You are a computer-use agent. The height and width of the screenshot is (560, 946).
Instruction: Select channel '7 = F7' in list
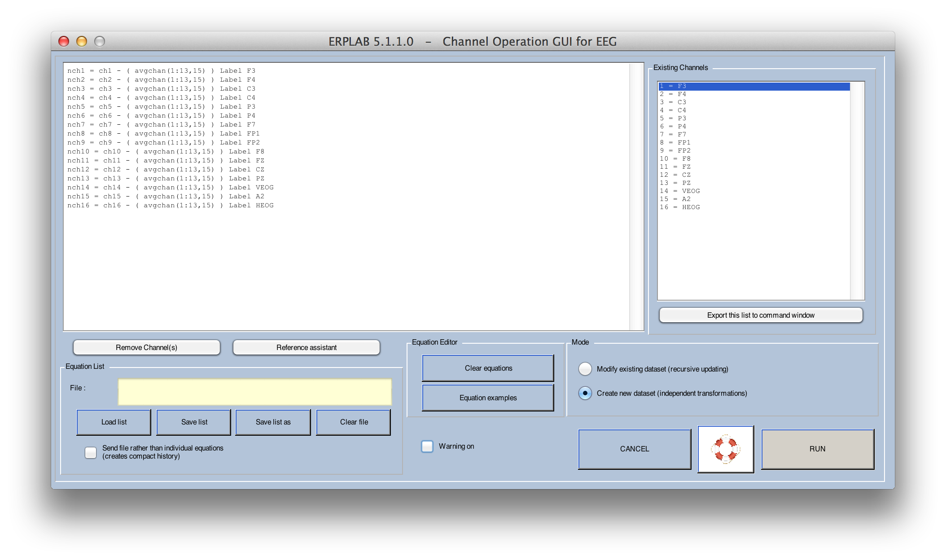click(x=754, y=135)
